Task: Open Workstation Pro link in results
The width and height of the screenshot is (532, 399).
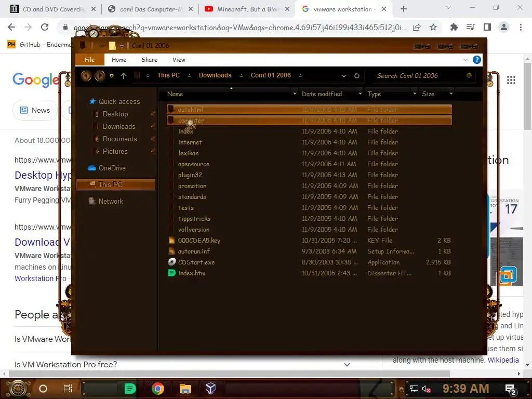Action: (41, 278)
